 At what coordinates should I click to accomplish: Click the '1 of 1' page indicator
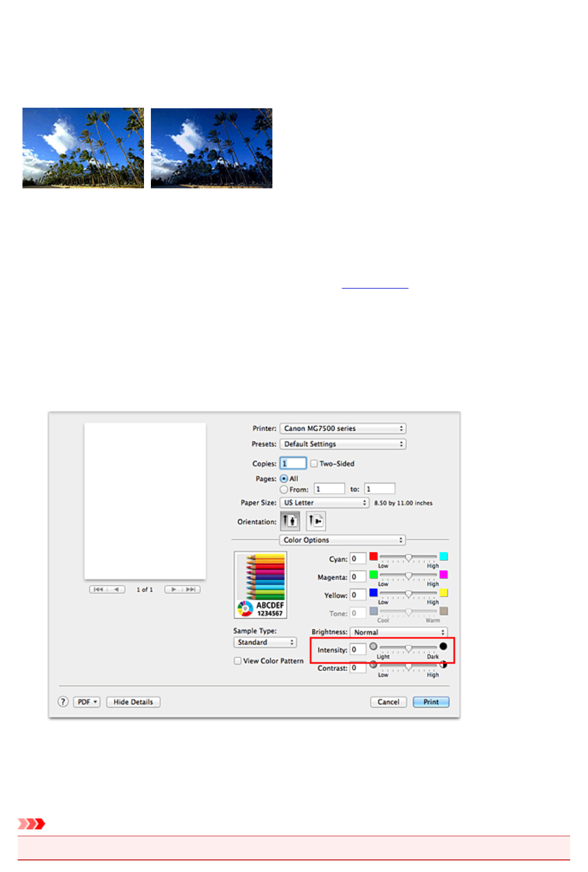(x=145, y=590)
